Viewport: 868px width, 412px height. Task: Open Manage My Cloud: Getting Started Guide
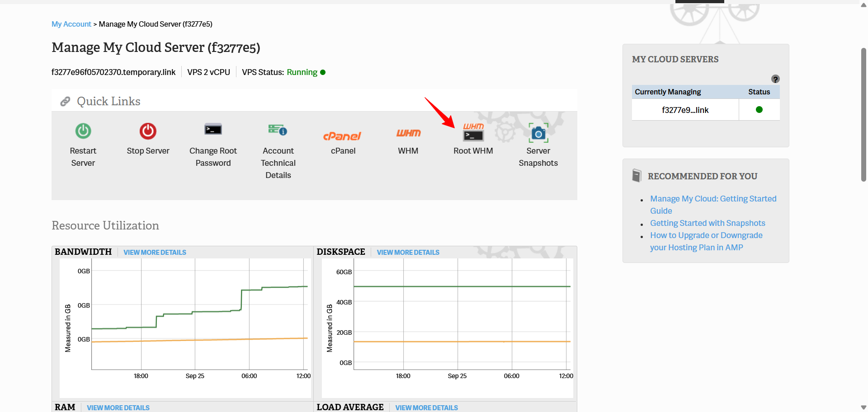(x=713, y=205)
